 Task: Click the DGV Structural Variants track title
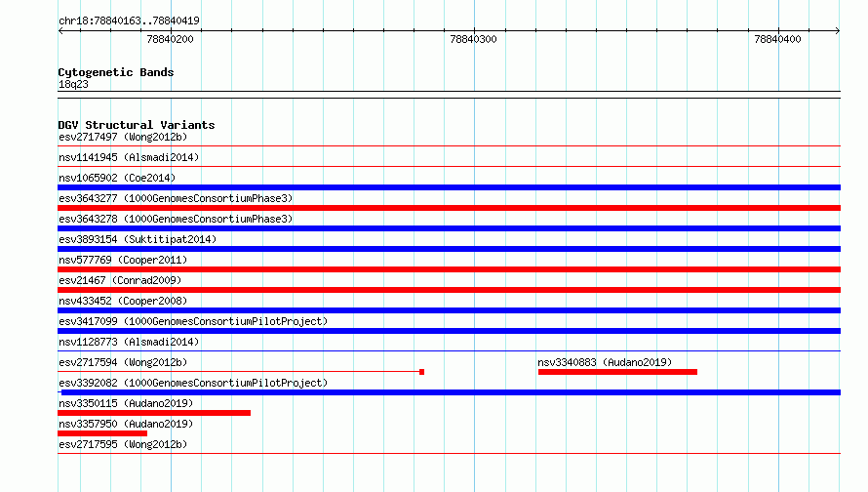[137, 125]
